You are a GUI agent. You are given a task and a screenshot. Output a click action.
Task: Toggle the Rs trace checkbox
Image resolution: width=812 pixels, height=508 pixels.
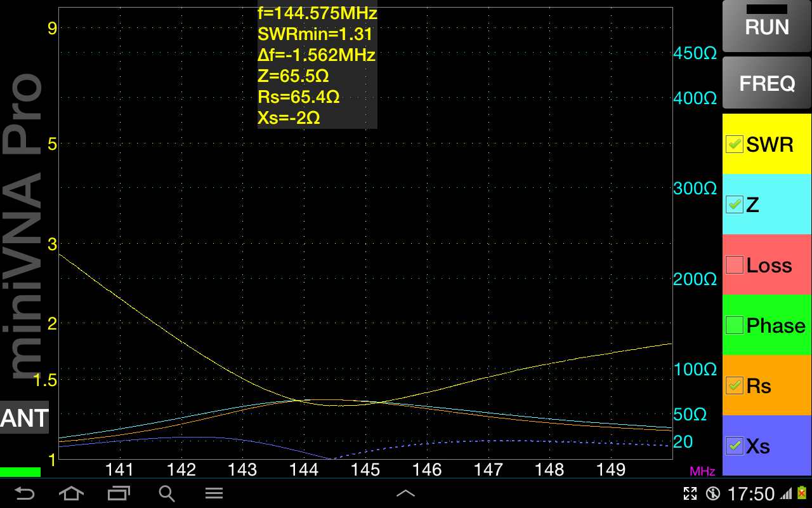point(735,385)
